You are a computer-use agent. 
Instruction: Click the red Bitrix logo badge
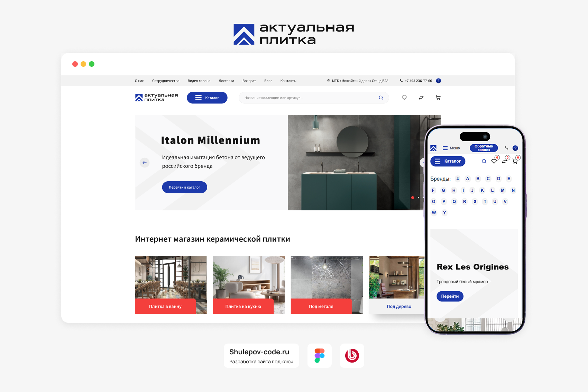tap(352, 356)
